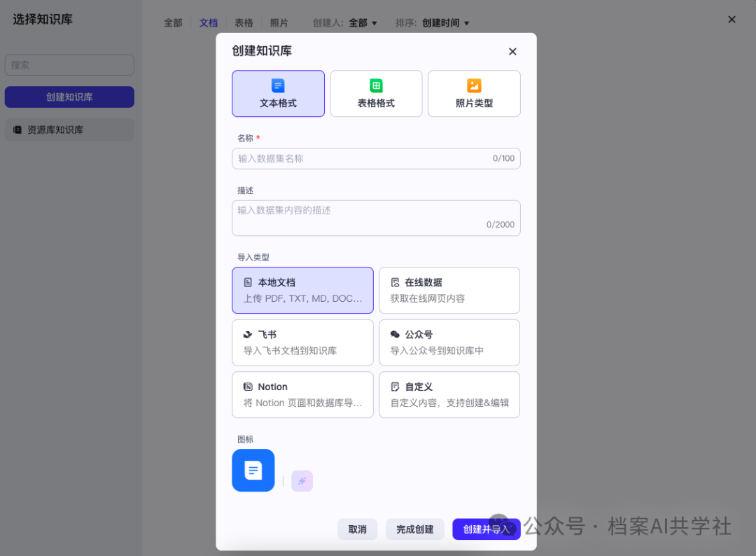The image size is (756, 556).
Task: Choose 公众号 import type
Action: point(449,342)
